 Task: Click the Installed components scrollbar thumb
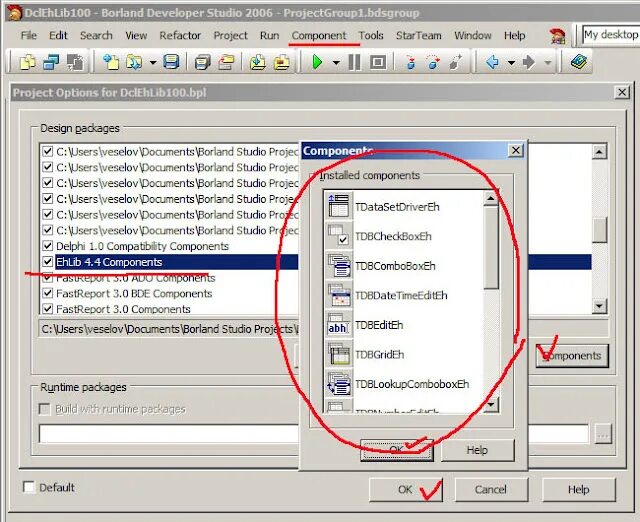(491, 247)
